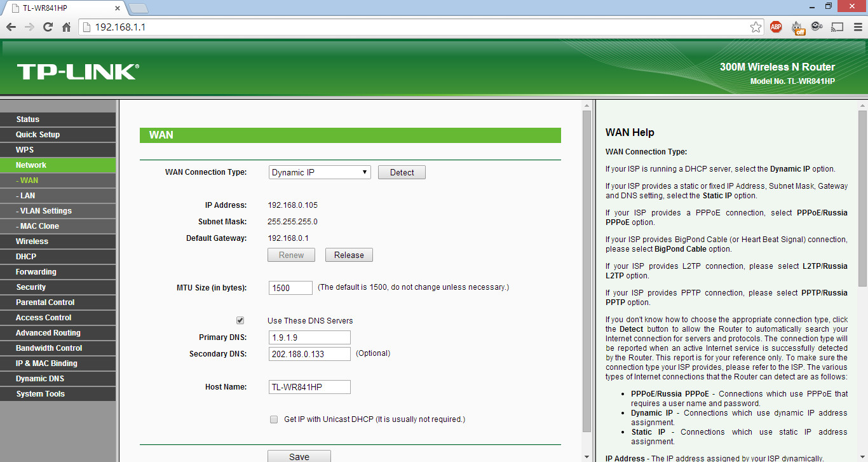This screenshot has width=868, height=462.
Task: Open the eye-shaped extension icon
Action: pyautogui.click(x=817, y=27)
